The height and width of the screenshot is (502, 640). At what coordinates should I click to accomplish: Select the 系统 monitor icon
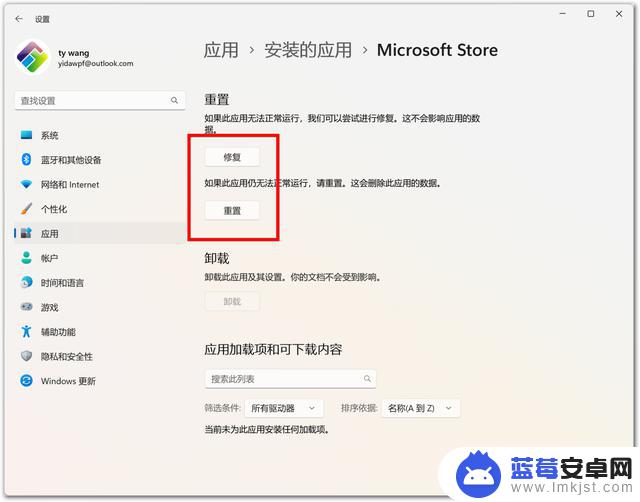pyautogui.click(x=27, y=135)
